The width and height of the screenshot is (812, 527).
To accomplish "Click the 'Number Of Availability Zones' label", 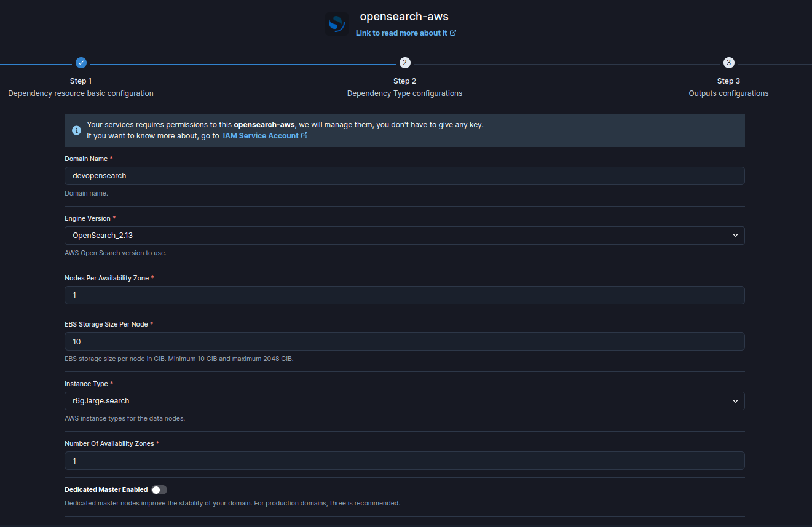I will (x=109, y=443).
